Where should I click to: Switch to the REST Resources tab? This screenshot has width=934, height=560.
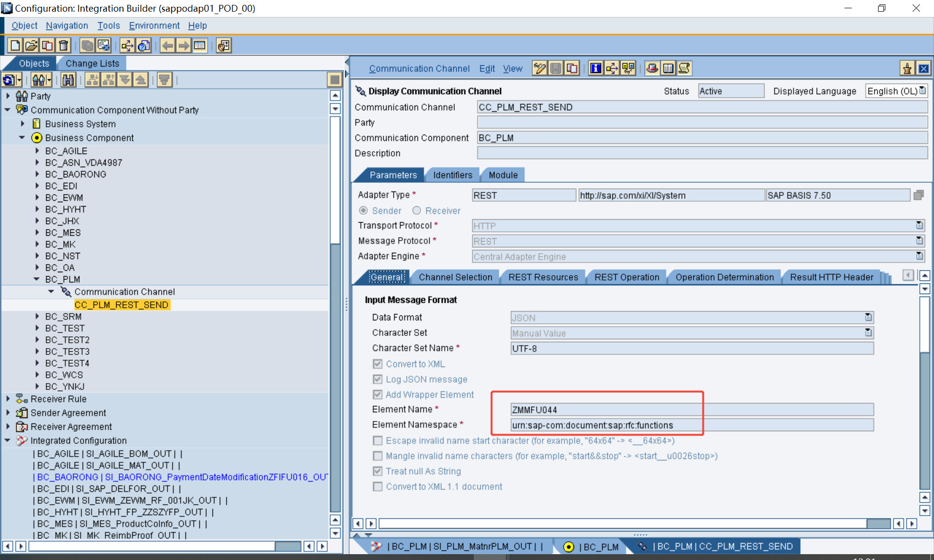pyautogui.click(x=543, y=277)
